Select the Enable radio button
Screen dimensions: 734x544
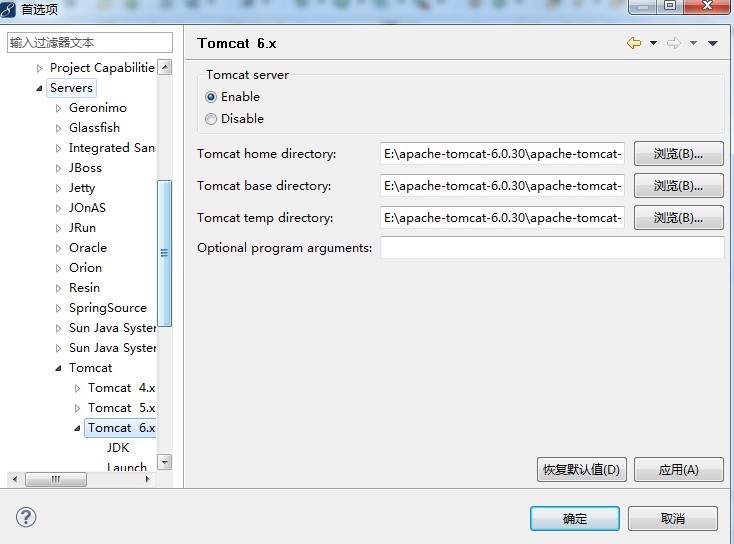211,97
